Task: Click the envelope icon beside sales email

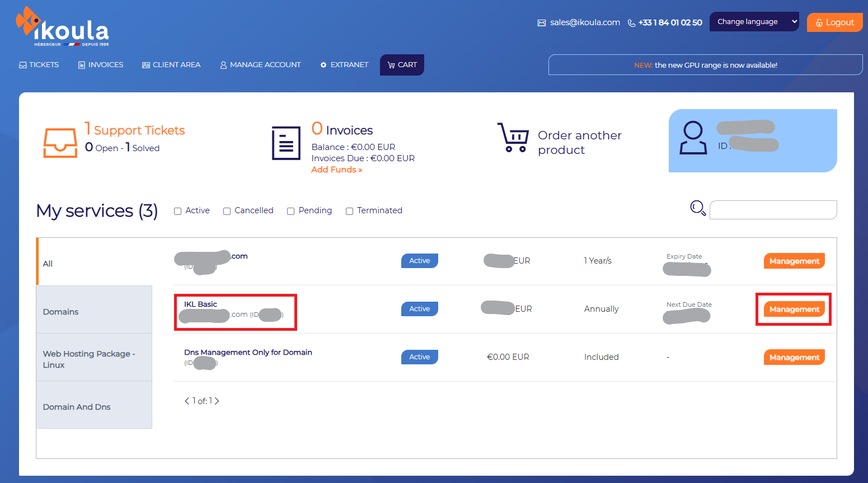Action: pos(541,23)
